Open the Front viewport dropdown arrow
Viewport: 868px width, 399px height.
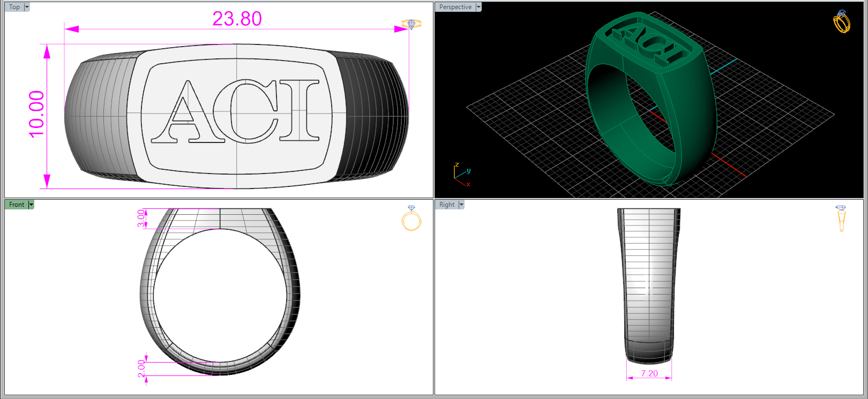(31, 205)
